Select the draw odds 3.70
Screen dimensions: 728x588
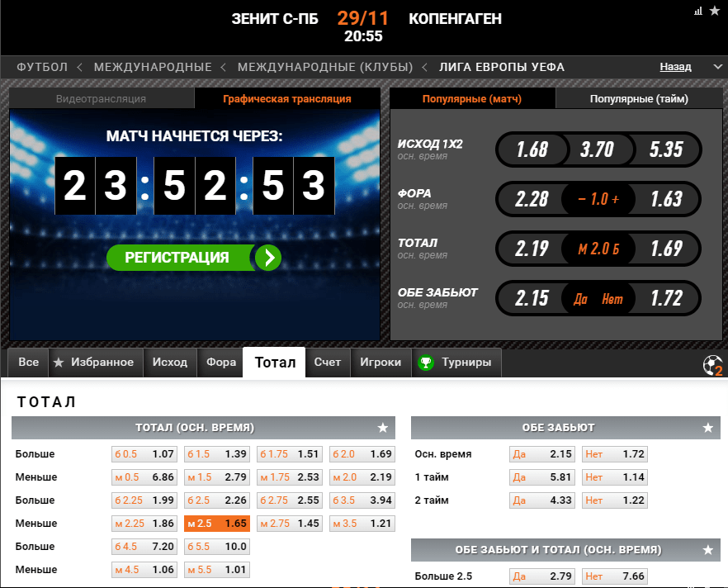pyautogui.click(x=597, y=149)
